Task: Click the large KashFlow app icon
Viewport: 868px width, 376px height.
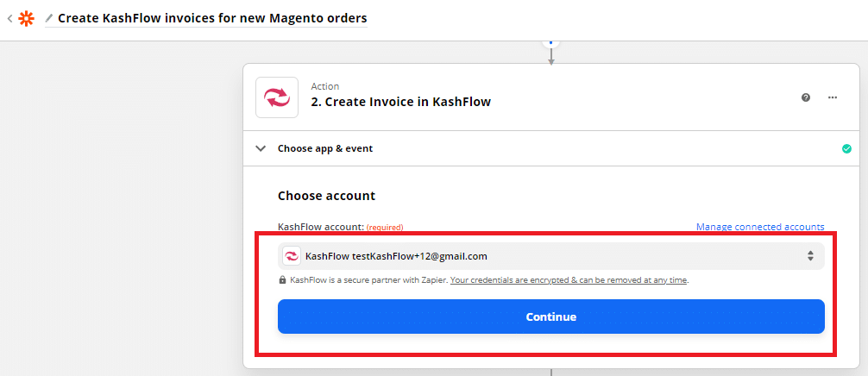Action: [x=277, y=97]
